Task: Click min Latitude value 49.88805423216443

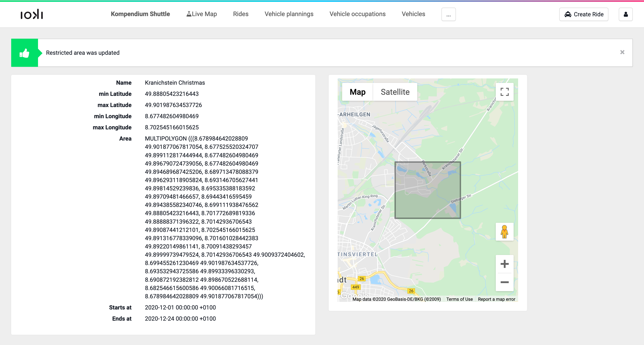Action: (172, 94)
